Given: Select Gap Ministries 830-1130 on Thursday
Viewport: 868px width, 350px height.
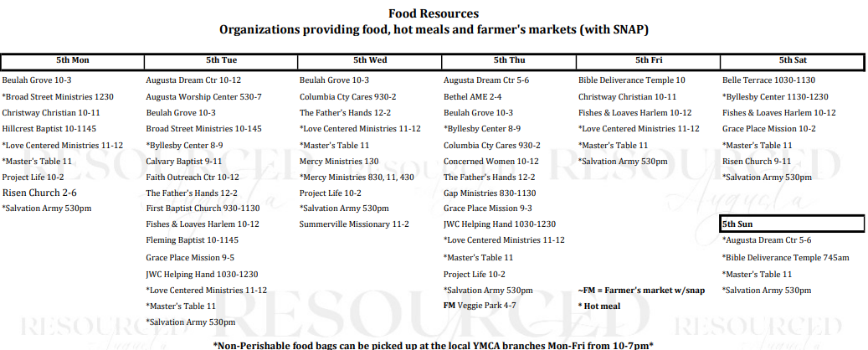Looking at the screenshot, I should pyautogui.click(x=490, y=193).
